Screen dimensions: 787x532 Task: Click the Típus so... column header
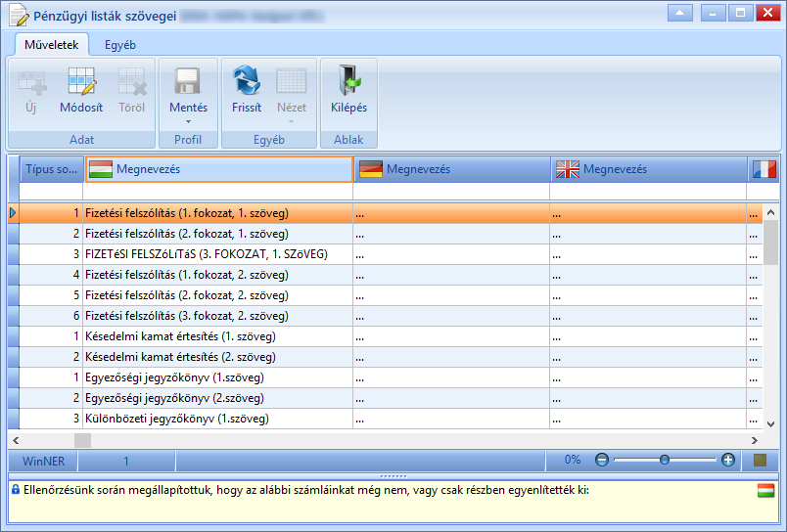51,169
